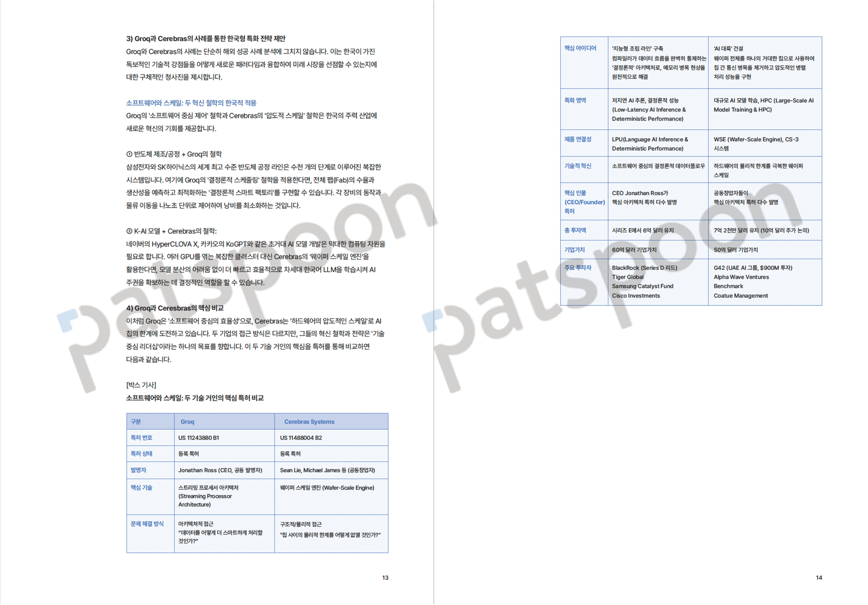Click page number 13

pos(385,577)
